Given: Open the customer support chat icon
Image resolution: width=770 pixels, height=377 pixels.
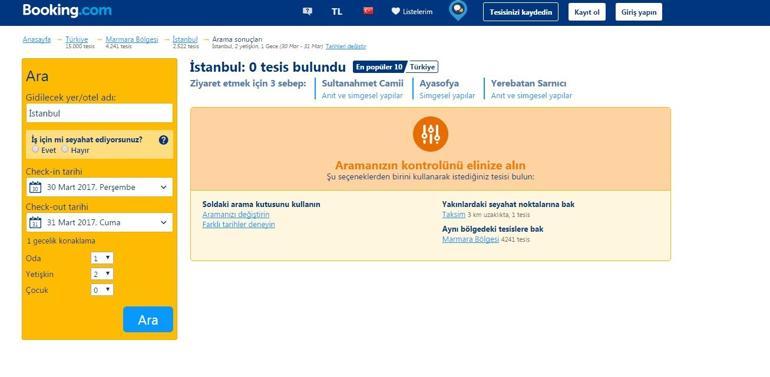Looking at the screenshot, I should pos(307,11).
